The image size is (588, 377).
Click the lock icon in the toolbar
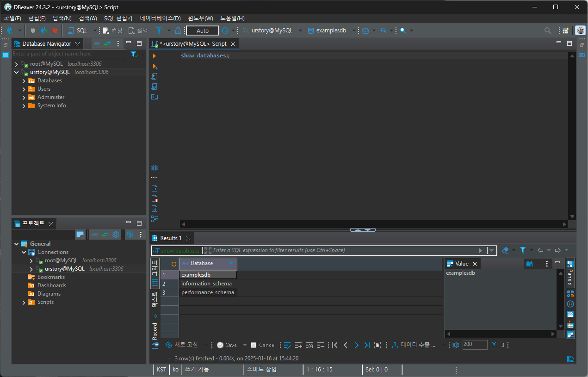click(x=178, y=31)
